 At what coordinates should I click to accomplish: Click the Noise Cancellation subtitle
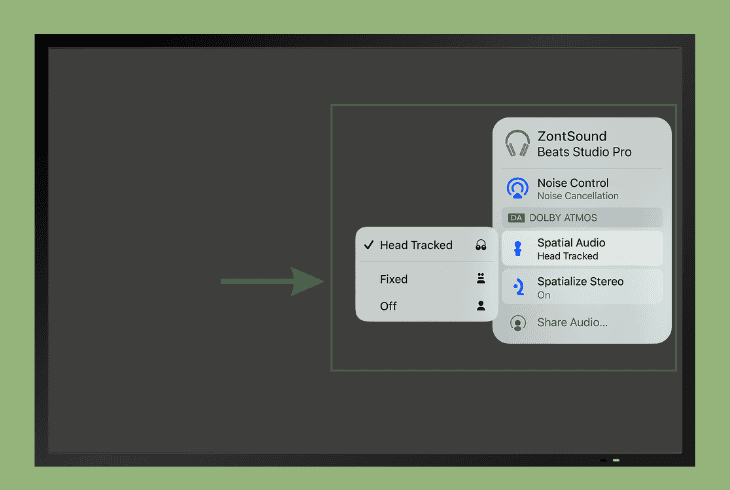tap(578, 196)
